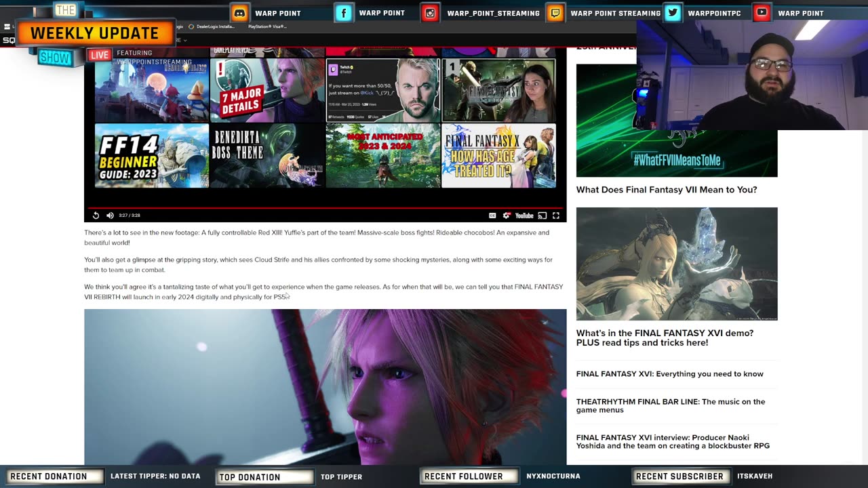Click the 'LATEST TIPPER: NO DATA' text
Image resolution: width=868 pixels, height=488 pixels.
pos(155,476)
